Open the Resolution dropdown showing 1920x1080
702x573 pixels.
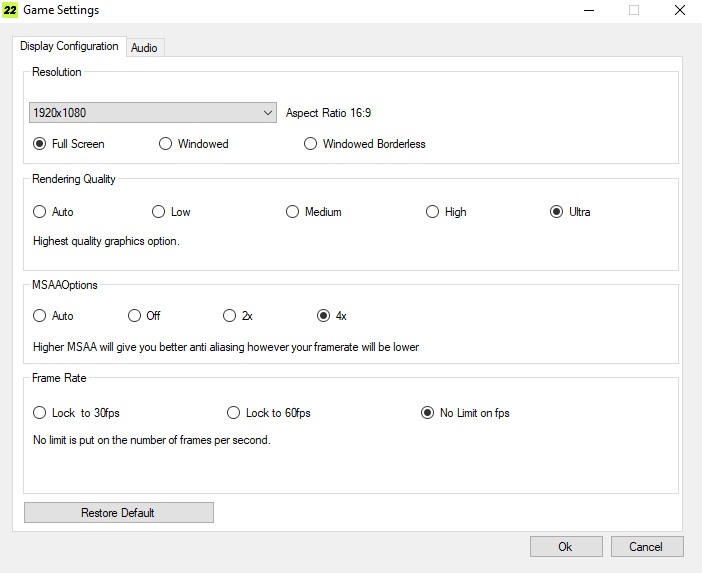[153, 113]
